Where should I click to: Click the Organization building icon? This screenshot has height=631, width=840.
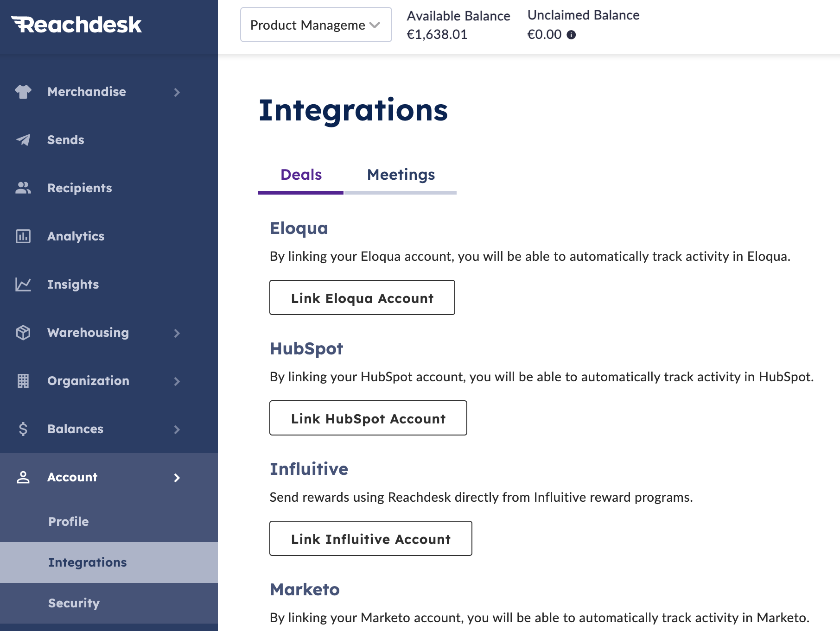[23, 381]
